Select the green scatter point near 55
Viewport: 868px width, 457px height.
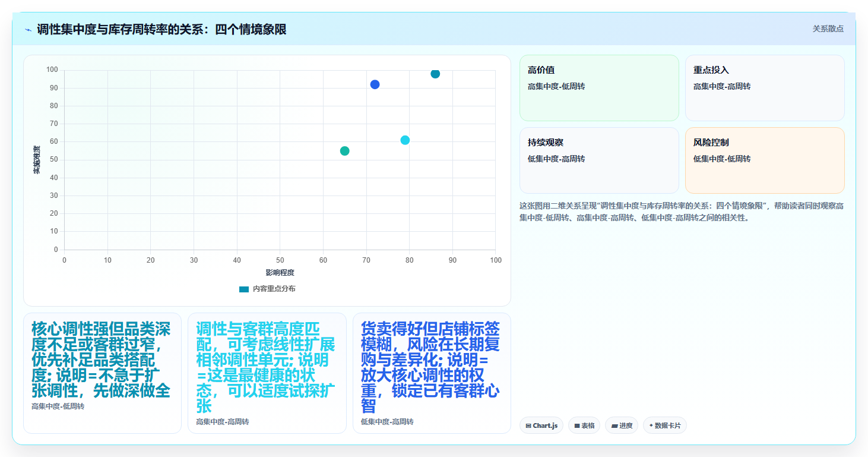[x=344, y=151]
